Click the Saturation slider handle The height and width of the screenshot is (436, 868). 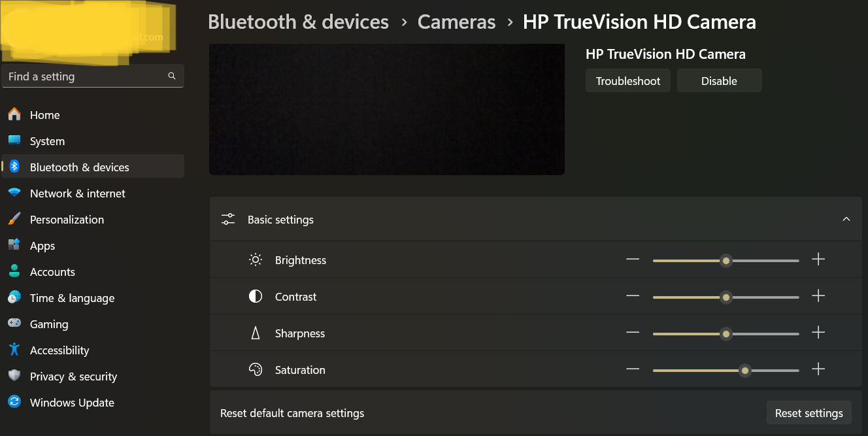[745, 370]
